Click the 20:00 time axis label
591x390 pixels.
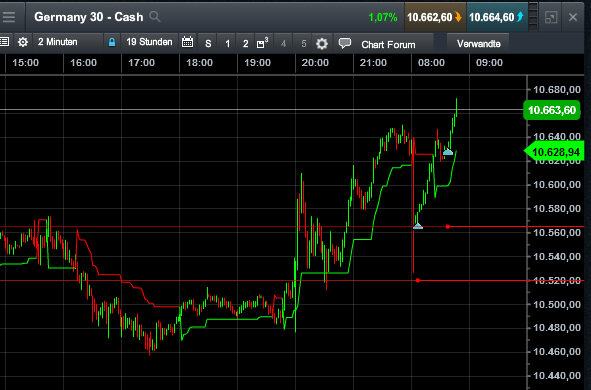pyautogui.click(x=315, y=63)
